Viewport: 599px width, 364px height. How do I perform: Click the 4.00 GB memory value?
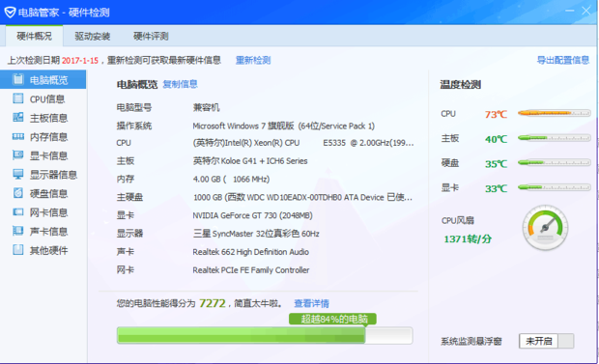(x=231, y=180)
